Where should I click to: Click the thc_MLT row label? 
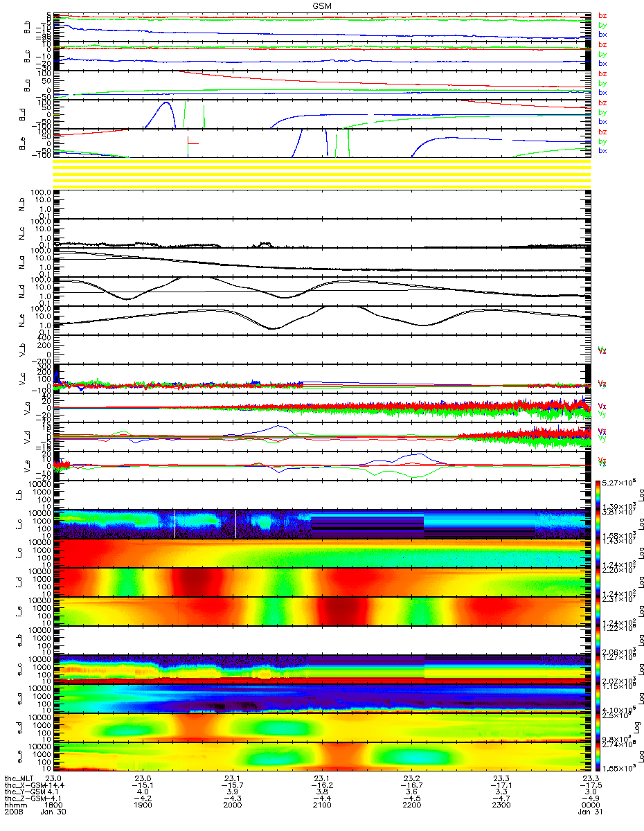(18, 779)
